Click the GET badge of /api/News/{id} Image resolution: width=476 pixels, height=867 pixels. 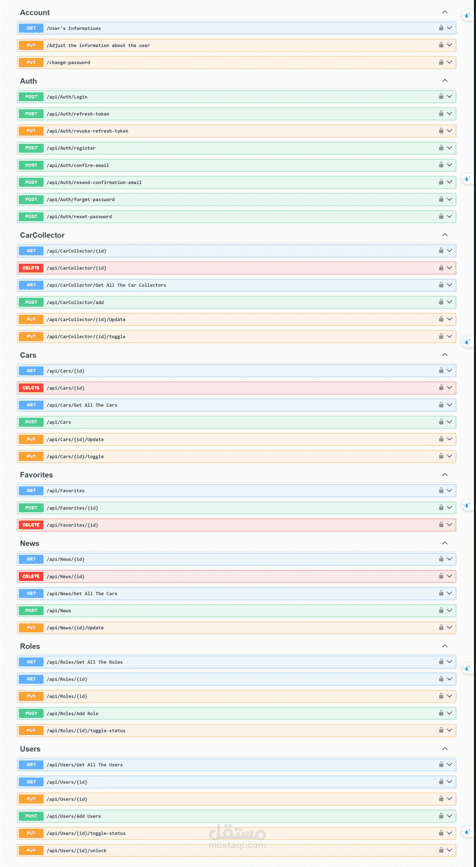[x=31, y=559]
